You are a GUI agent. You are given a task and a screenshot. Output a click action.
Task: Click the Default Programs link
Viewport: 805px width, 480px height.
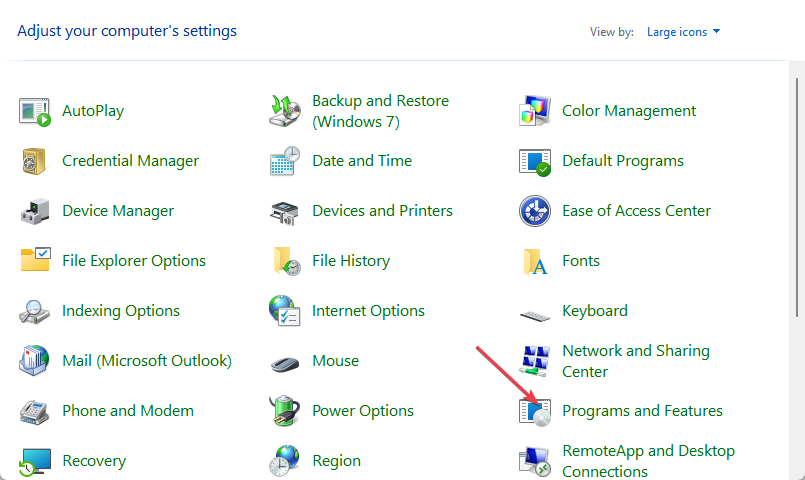click(622, 161)
